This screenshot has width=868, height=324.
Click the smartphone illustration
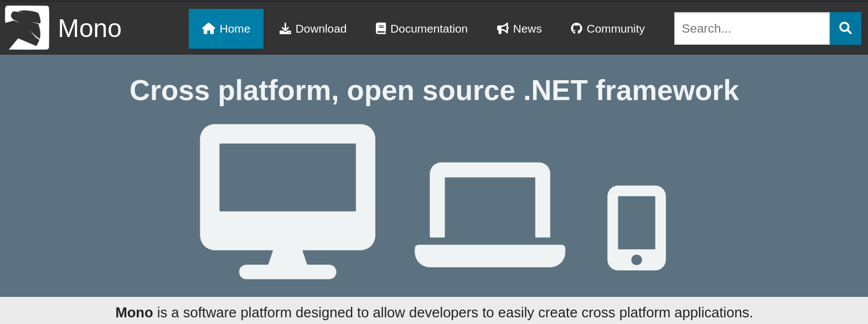[637, 228]
